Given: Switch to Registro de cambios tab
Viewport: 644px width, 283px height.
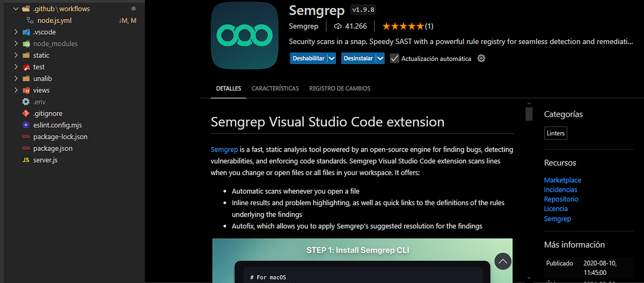Looking at the screenshot, I should [340, 89].
